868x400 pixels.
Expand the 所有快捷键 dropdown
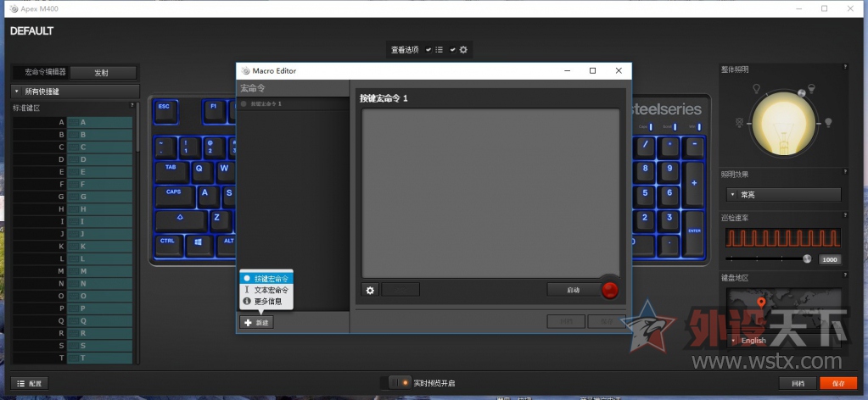(x=75, y=92)
